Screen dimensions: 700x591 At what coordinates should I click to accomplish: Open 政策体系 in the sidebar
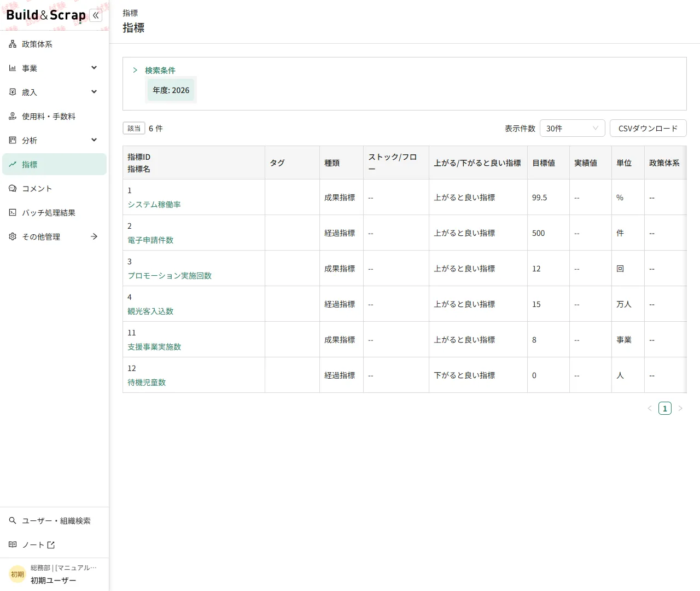[54, 44]
